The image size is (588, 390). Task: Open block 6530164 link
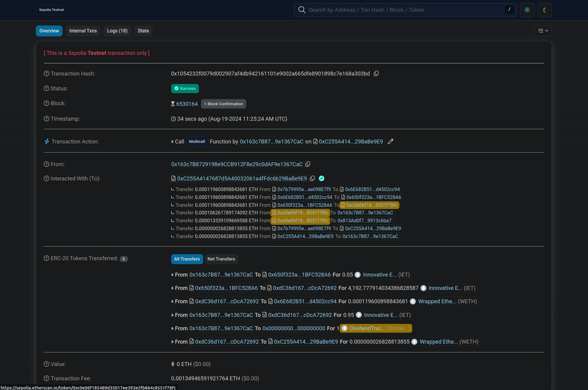tap(187, 104)
